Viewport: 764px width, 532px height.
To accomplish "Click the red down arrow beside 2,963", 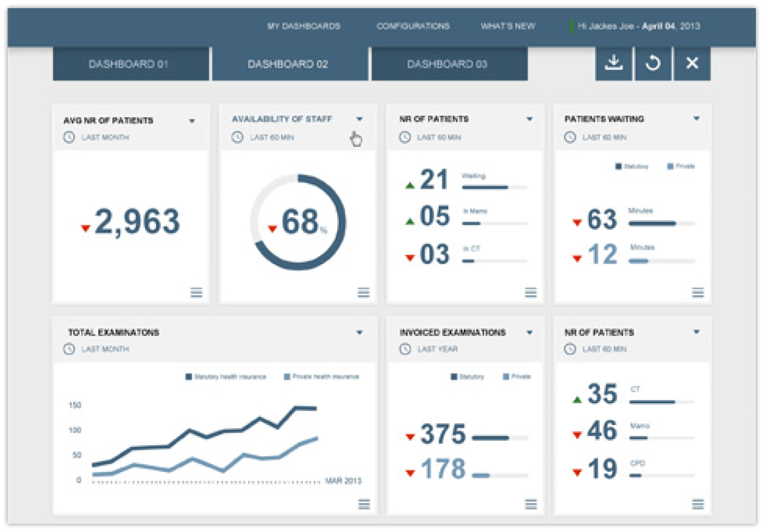I will point(86,227).
